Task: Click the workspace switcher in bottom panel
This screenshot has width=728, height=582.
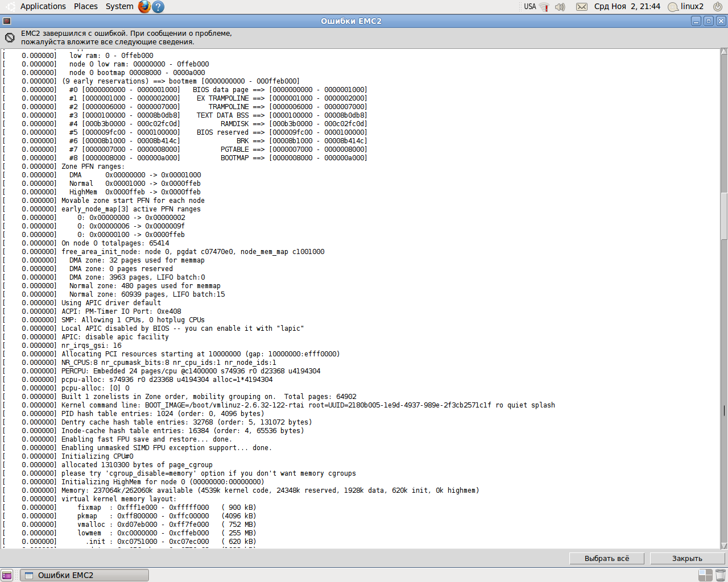Action: pos(705,575)
